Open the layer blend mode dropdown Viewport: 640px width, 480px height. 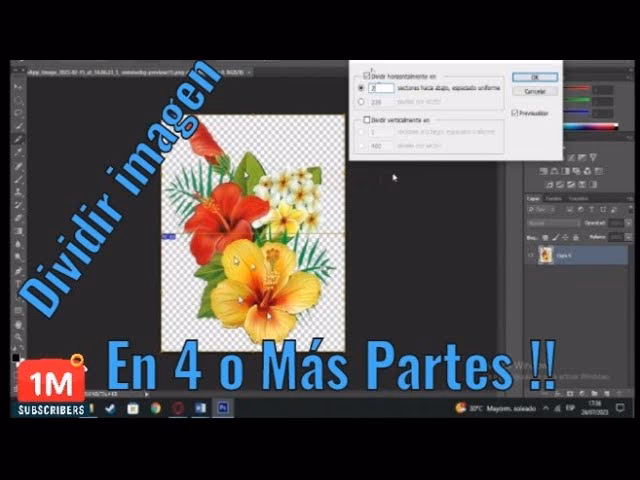click(x=554, y=223)
